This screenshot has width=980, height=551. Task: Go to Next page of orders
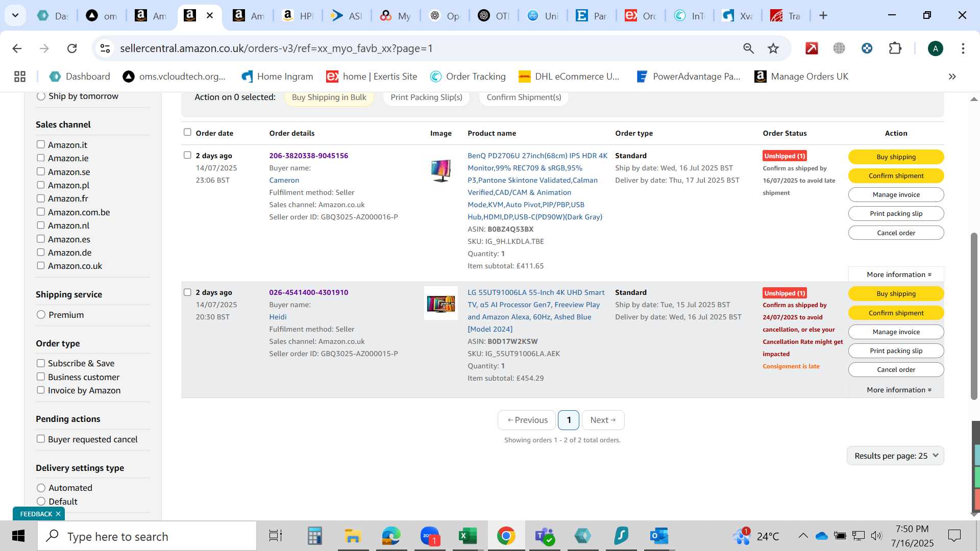tap(603, 420)
